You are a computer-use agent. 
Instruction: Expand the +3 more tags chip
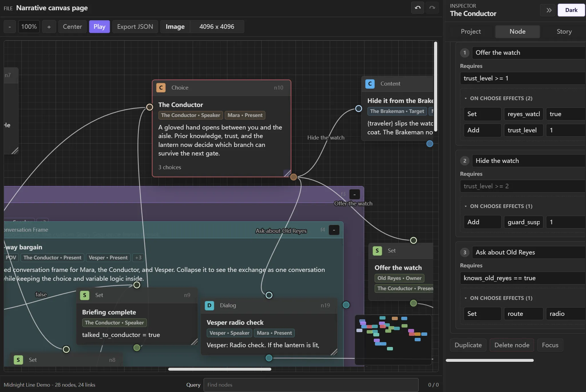coord(138,258)
